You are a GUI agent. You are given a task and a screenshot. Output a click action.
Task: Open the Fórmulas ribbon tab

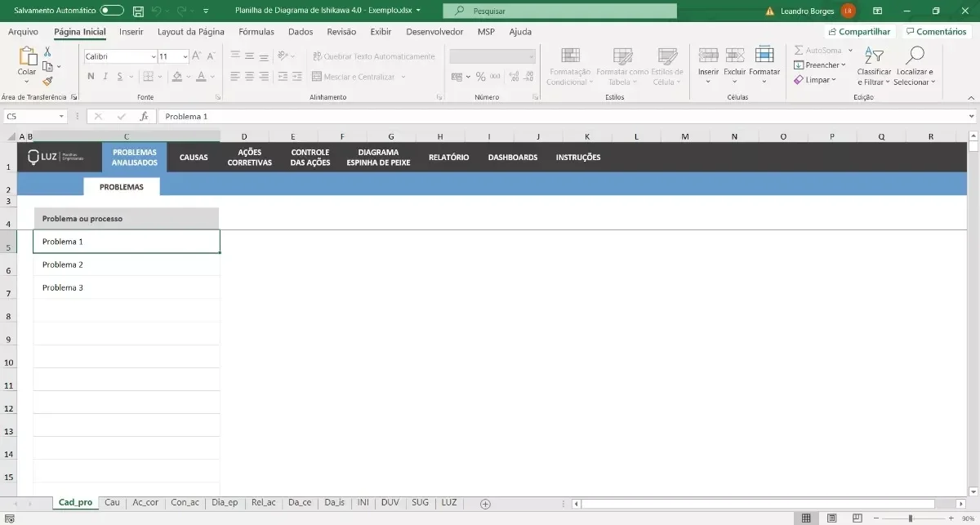[x=256, y=32]
